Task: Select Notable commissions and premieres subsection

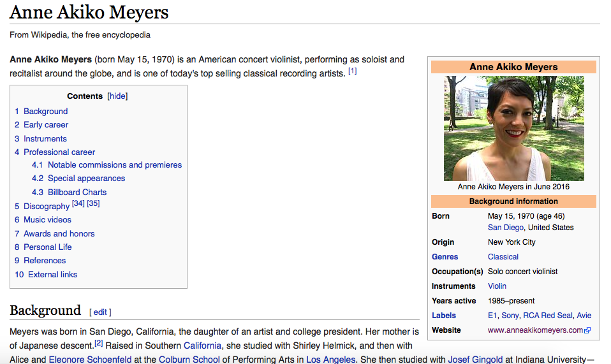Action: pyautogui.click(x=115, y=165)
